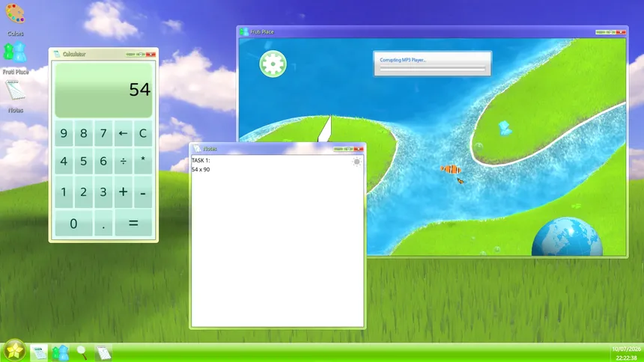Click calculator digit 6 button

tap(103, 161)
